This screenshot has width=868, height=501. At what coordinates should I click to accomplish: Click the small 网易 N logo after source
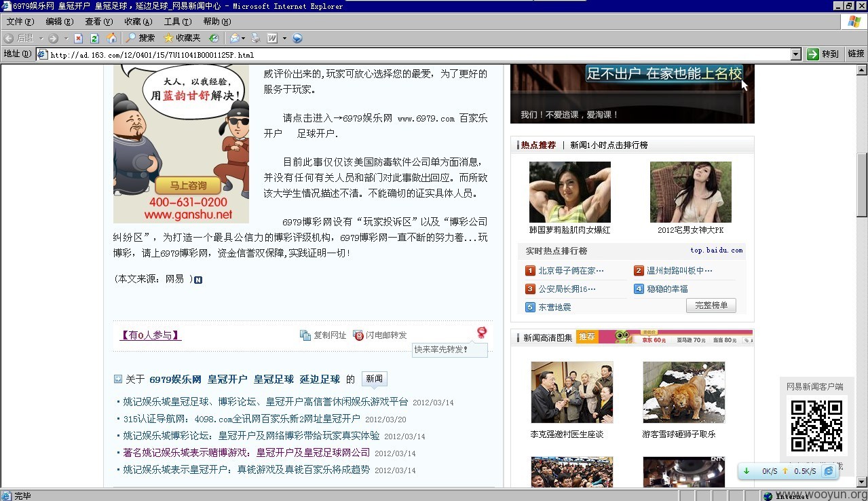[x=198, y=280]
